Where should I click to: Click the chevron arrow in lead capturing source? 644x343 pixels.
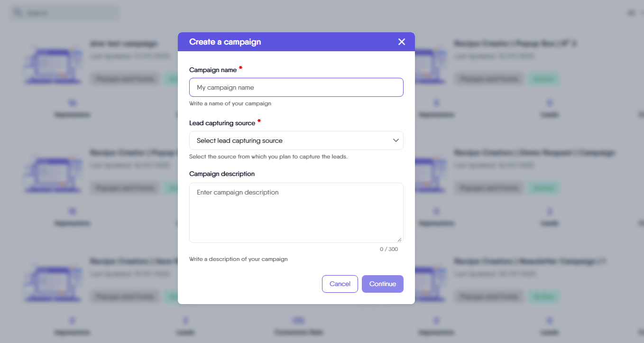[x=396, y=140]
